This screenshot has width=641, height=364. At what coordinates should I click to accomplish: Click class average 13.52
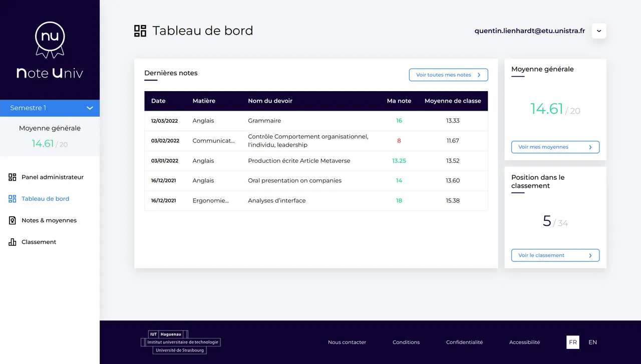[453, 161]
